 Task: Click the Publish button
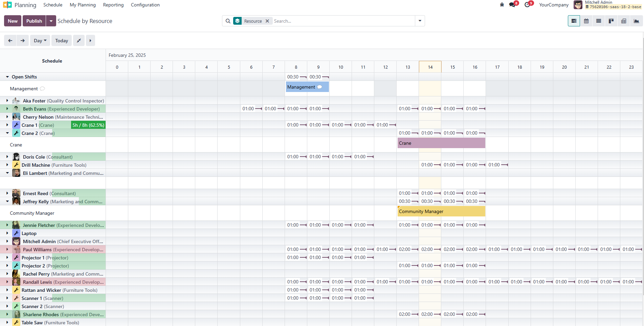click(34, 21)
